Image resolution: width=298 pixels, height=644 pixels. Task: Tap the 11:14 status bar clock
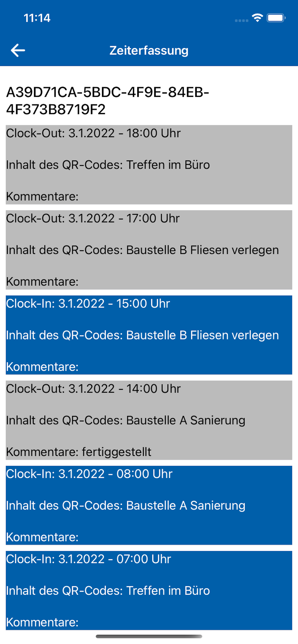(x=37, y=18)
